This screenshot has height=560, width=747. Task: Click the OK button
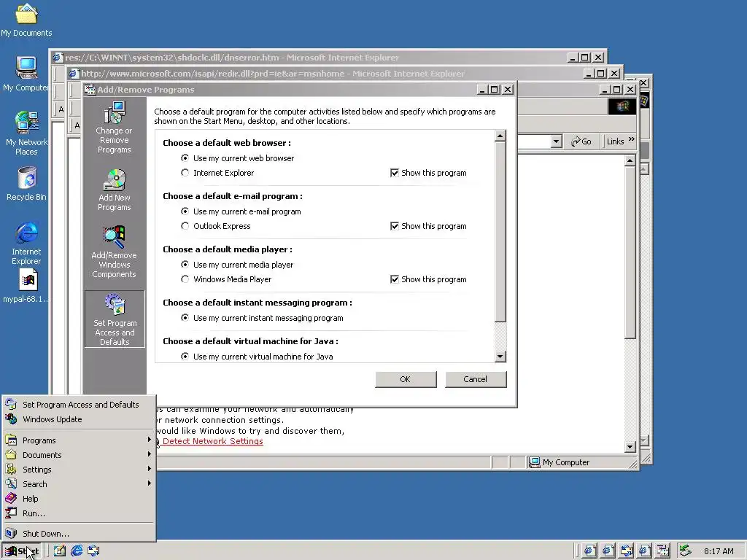point(406,379)
